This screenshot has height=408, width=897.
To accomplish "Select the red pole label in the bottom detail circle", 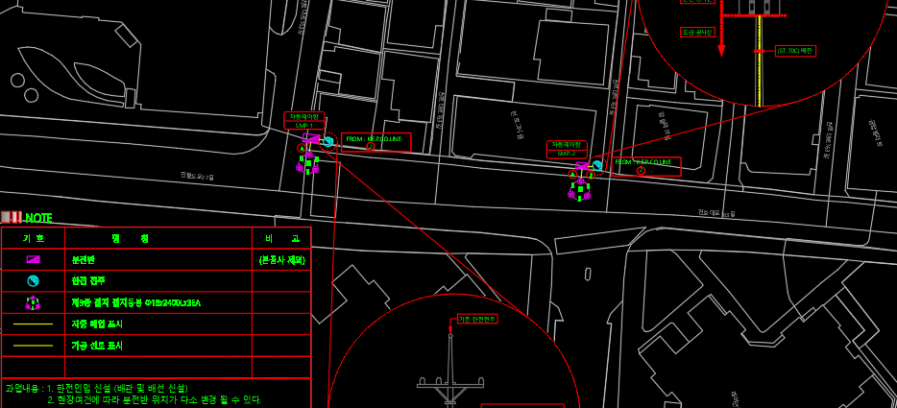I will click(477, 319).
